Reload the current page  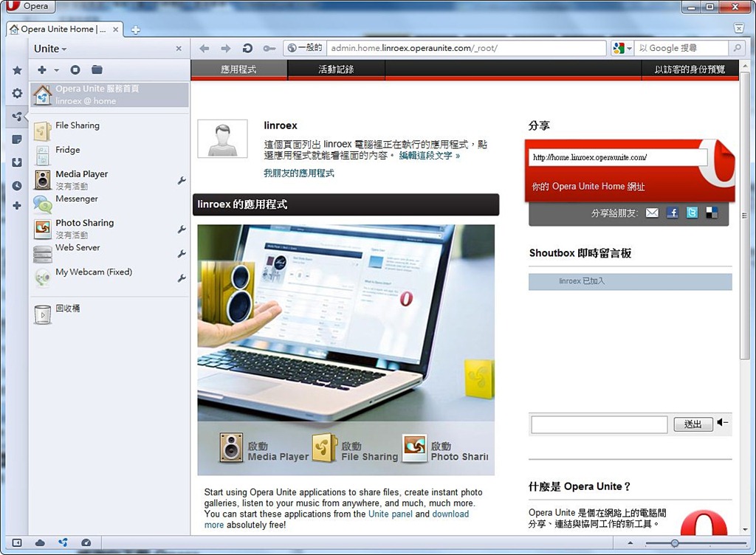pos(247,48)
